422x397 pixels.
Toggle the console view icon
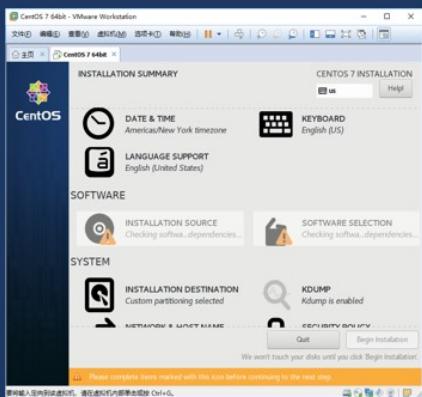(384, 34)
